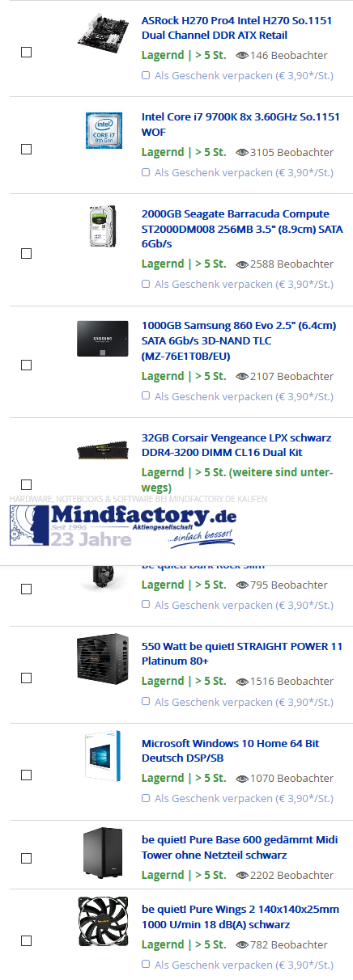Click the Samsung 860 Evo SSD image

103,339
